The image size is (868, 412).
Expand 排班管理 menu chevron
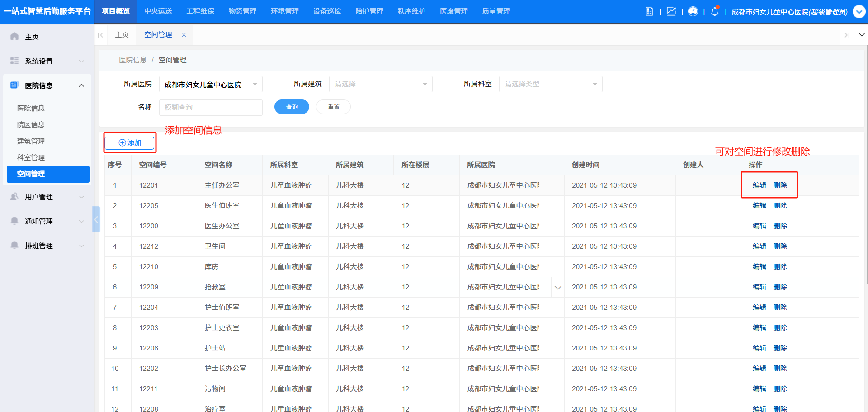pyautogui.click(x=82, y=246)
